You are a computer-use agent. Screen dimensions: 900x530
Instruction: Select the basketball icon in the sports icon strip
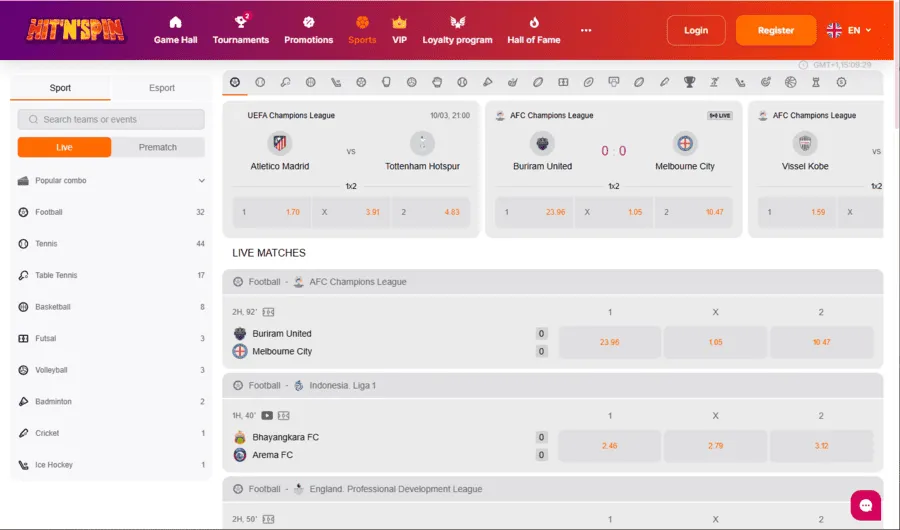(311, 82)
